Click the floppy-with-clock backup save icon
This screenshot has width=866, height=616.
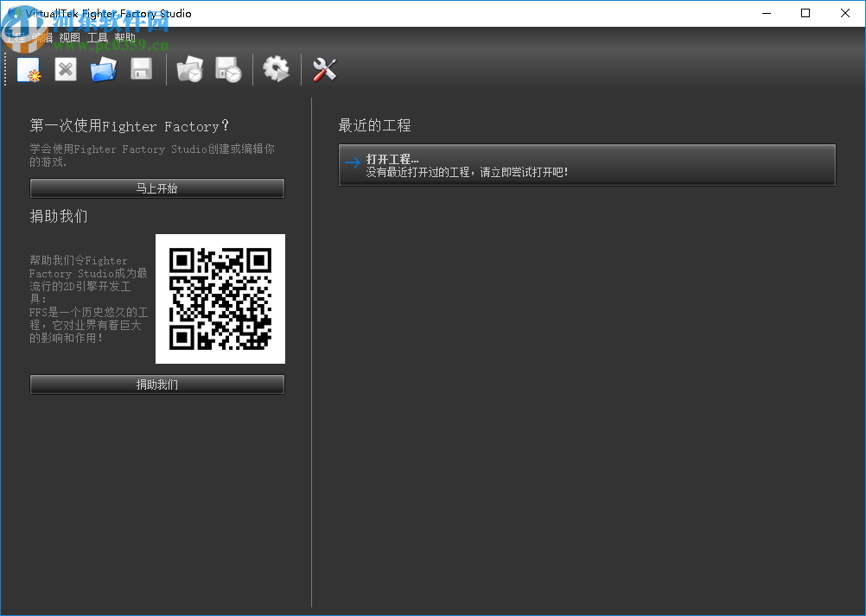(x=228, y=70)
